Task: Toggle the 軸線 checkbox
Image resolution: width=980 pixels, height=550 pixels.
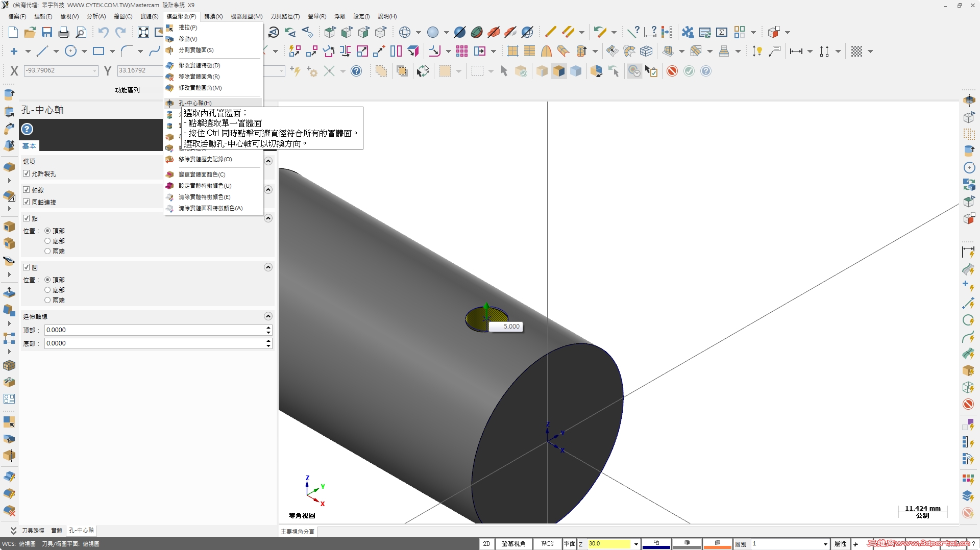Action: 27,190
